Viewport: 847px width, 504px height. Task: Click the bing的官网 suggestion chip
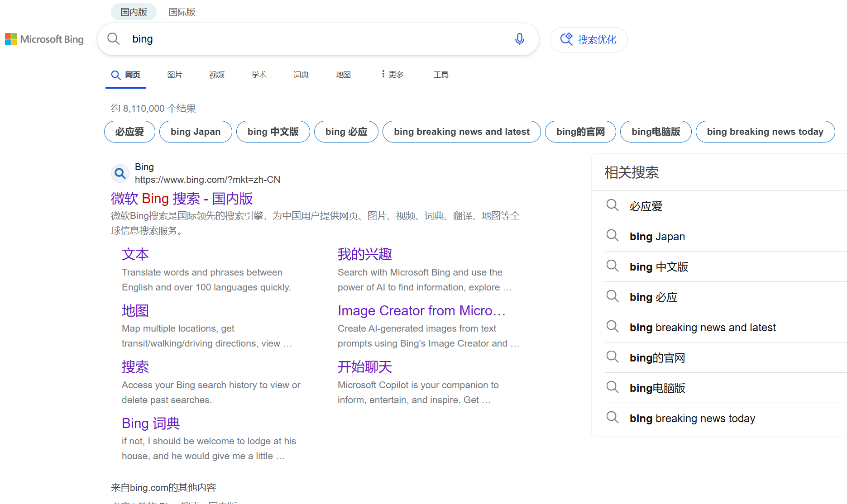pos(580,132)
